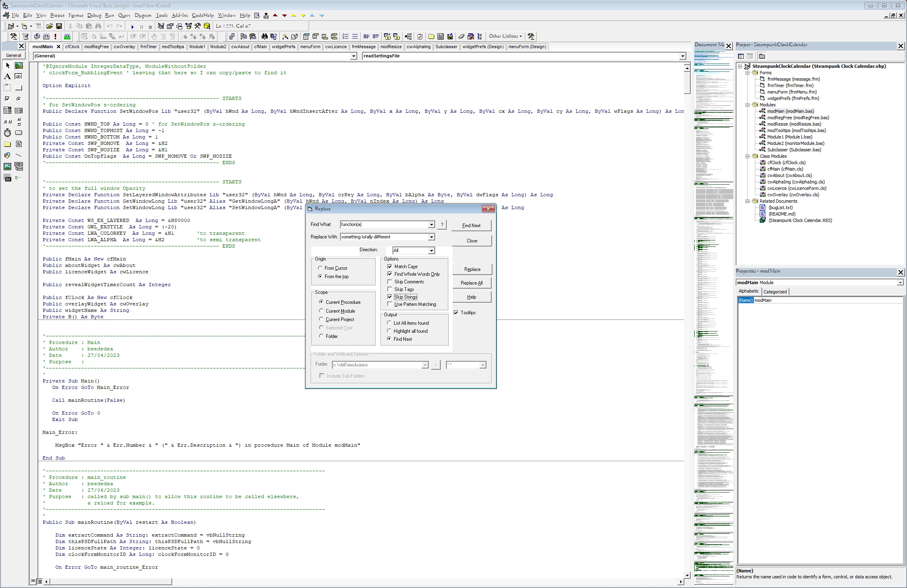Viewport: 907px width, 588px height.
Task: Open the Find What history dropdown
Action: pos(431,224)
